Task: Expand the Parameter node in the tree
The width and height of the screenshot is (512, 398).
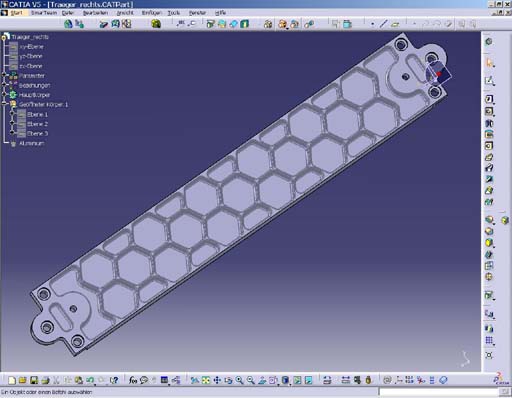Action: pyautogui.click(x=4, y=76)
